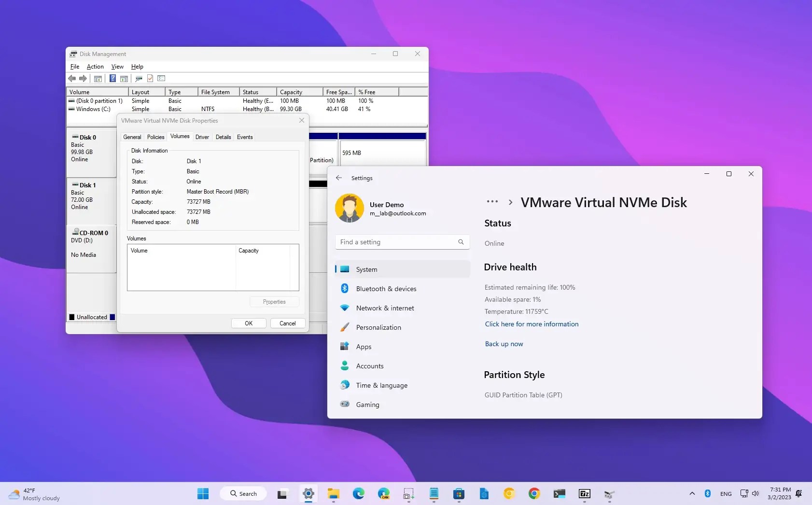Open the ellipsis menu next to the breadcrumb
This screenshot has width=812, height=505.
[x=492, y=202]
